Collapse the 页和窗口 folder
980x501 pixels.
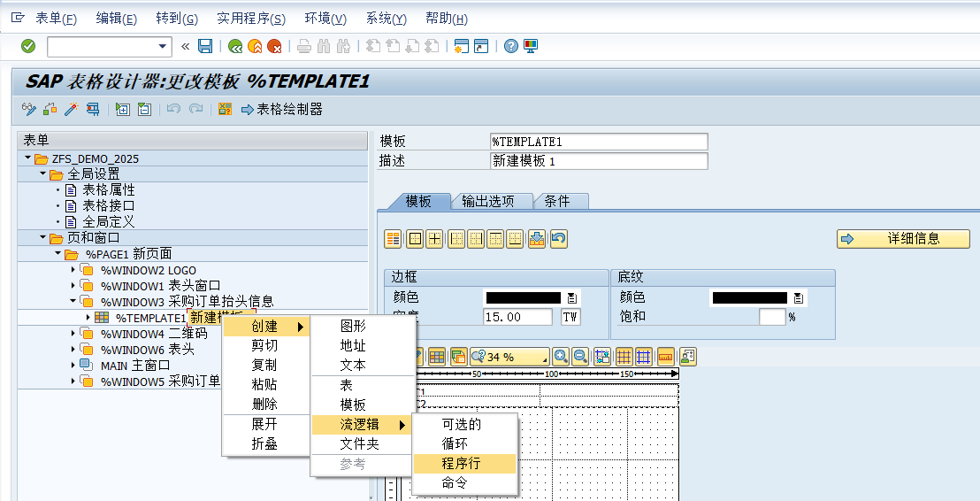(x=43, y=238)
